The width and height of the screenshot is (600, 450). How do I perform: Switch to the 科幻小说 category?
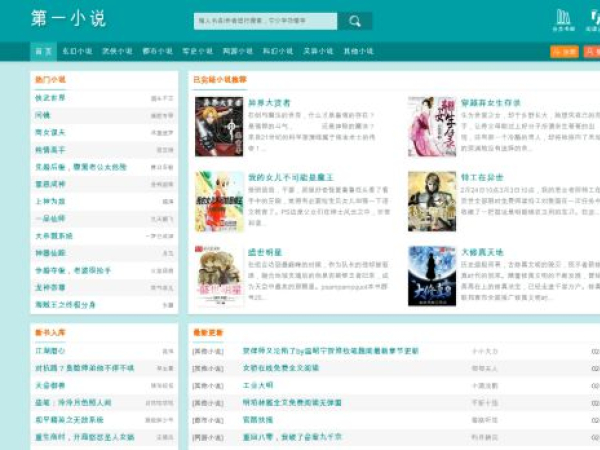(278, 51)
